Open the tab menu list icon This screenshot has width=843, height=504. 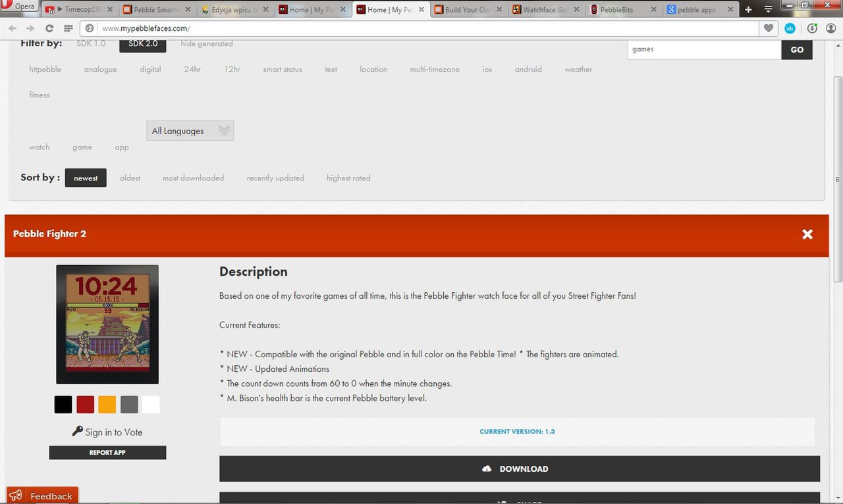[768, 10]
